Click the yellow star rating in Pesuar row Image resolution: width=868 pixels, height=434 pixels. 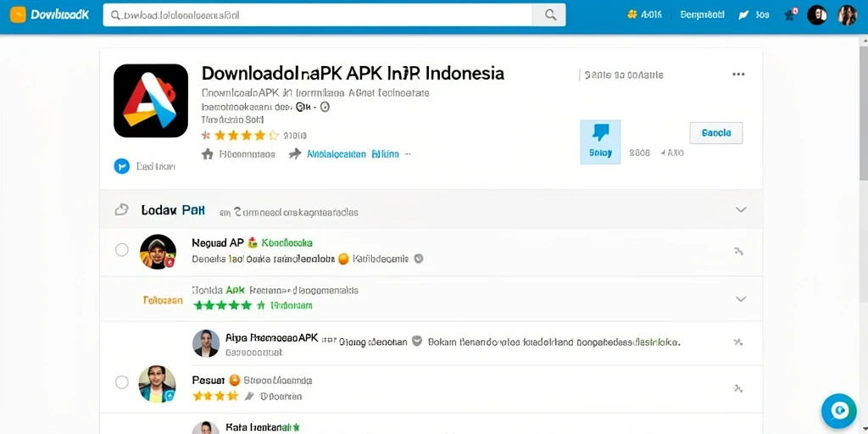216,396
